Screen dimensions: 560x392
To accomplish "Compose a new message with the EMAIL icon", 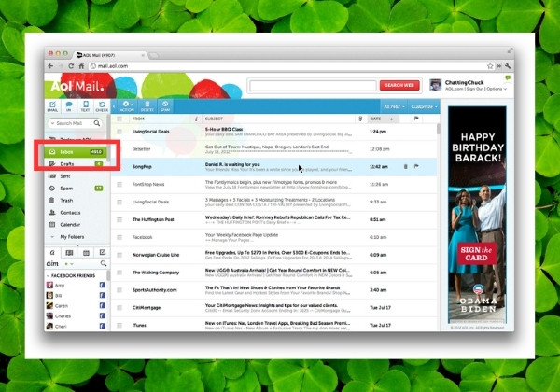I will (52, 106).
